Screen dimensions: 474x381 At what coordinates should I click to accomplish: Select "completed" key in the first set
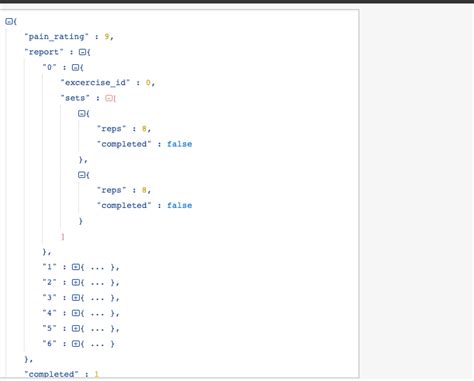click(x=124, y=144)
